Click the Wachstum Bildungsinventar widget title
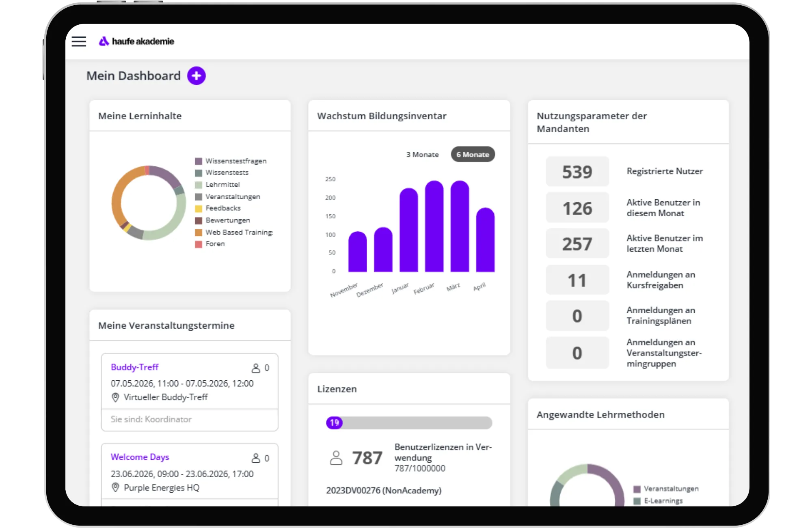This screenshot has height=528, width=812. point(382,116)
